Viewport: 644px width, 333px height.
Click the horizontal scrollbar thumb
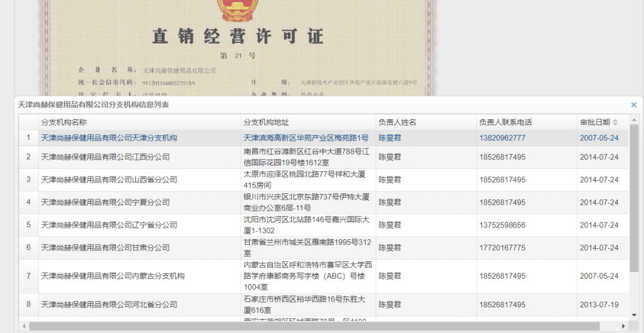[x=314, y=326]
